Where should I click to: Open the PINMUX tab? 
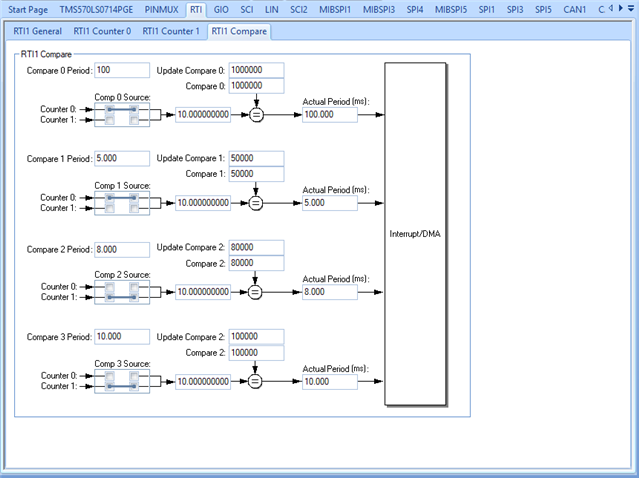point(161,9)
